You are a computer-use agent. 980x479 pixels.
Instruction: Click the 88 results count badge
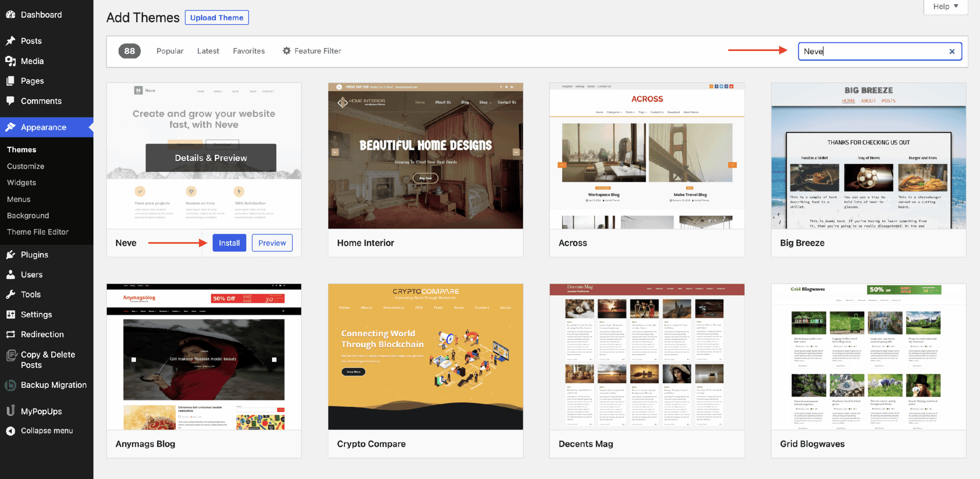(129, 51)
